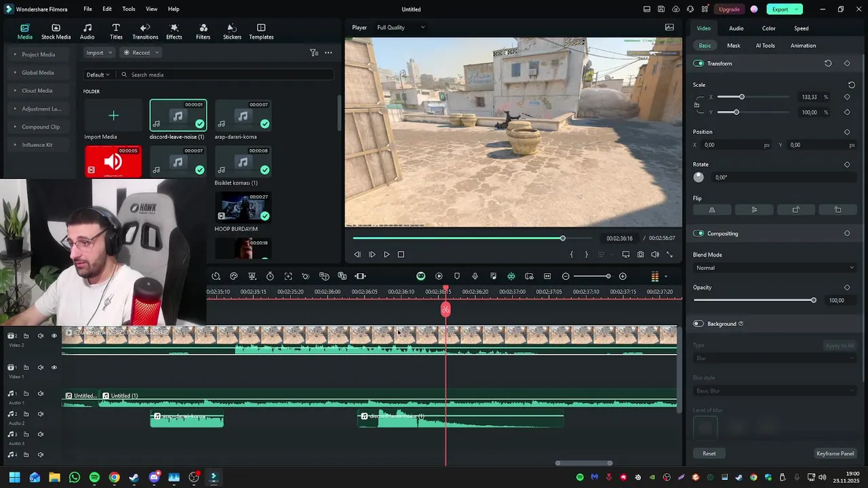Mute the Video 2 track
The image size is (868, 488).
click(x=40, y=336)
